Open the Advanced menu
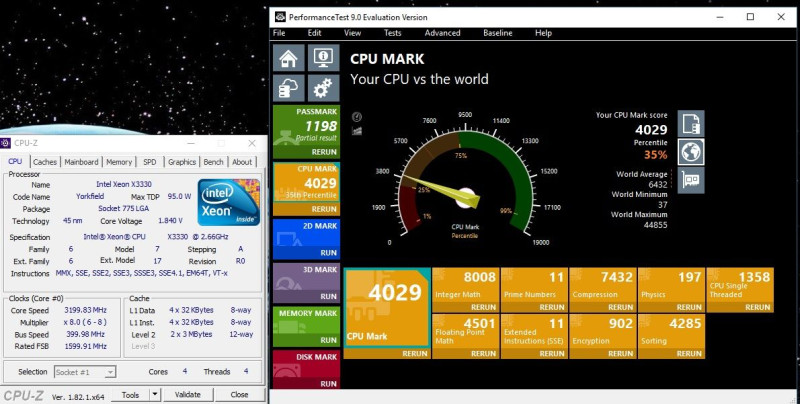 (442, 33)
